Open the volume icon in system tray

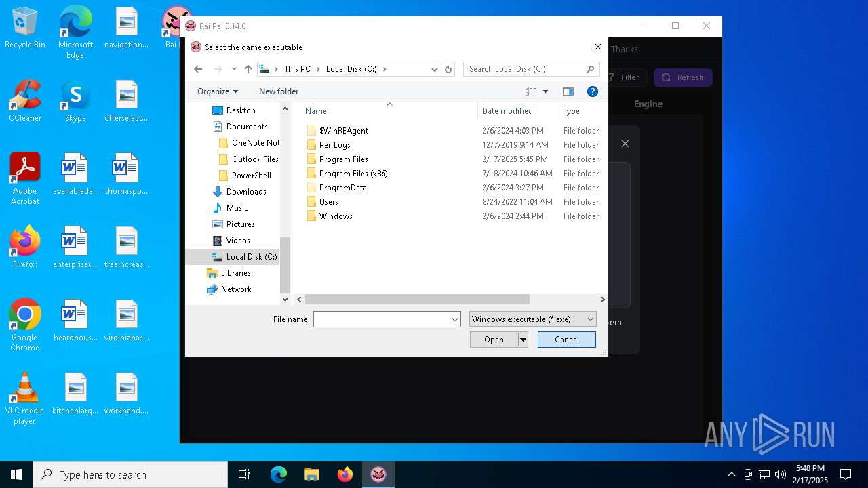click(781, 474)
